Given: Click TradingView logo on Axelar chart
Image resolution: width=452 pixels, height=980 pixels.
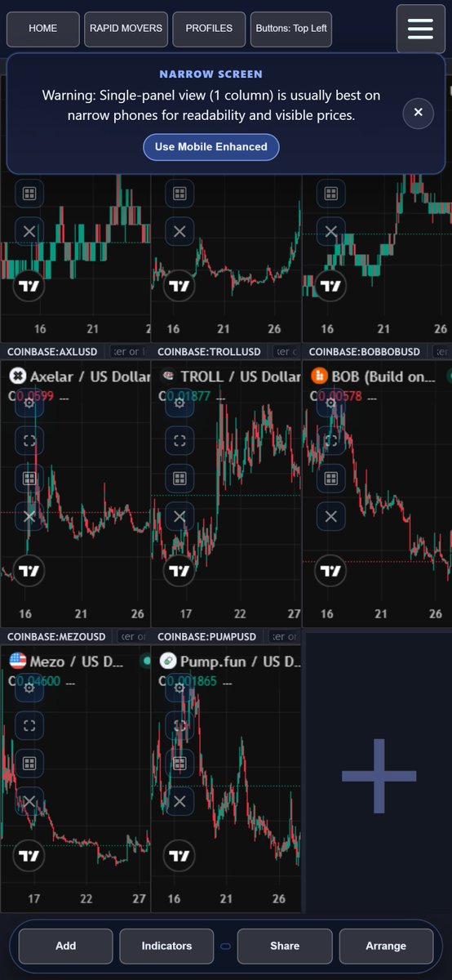Looking at the screenshot, I should pyautogui.click(x=29, y=571).
